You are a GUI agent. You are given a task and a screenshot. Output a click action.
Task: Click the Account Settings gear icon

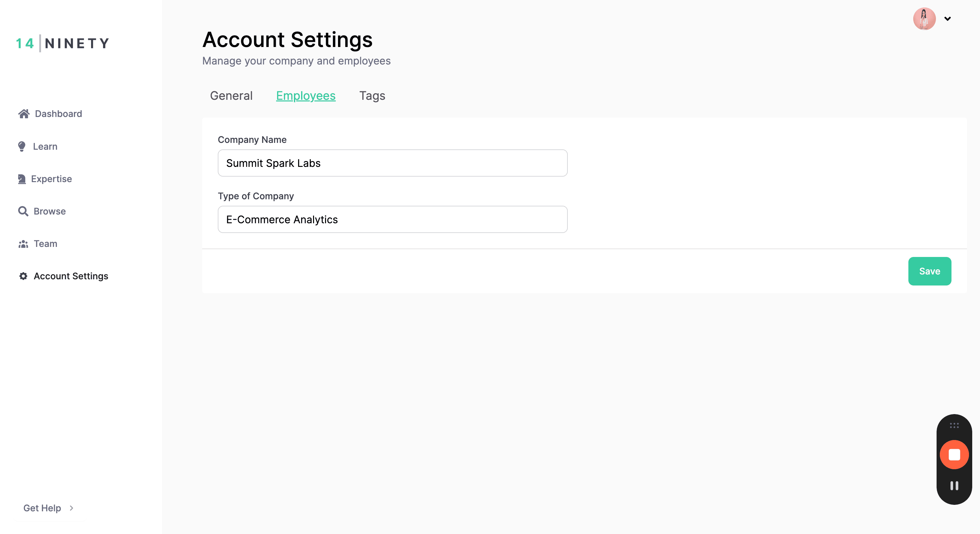[23, 276]
